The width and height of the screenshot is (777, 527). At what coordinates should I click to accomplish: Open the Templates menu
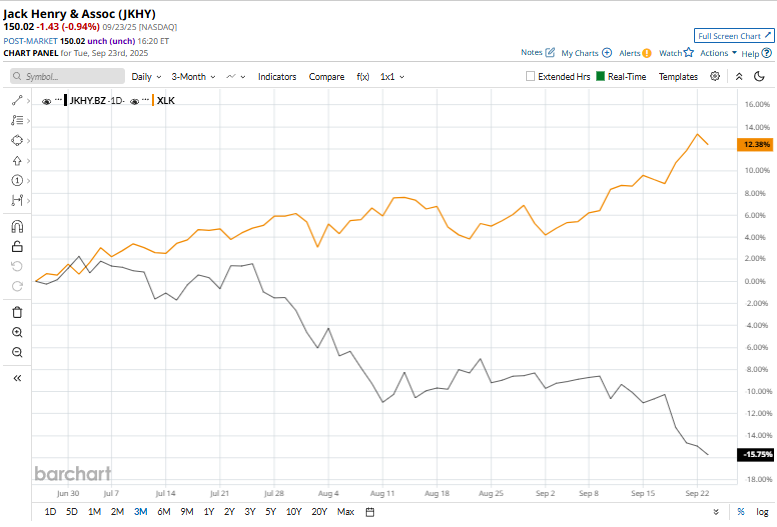point(678,77)
